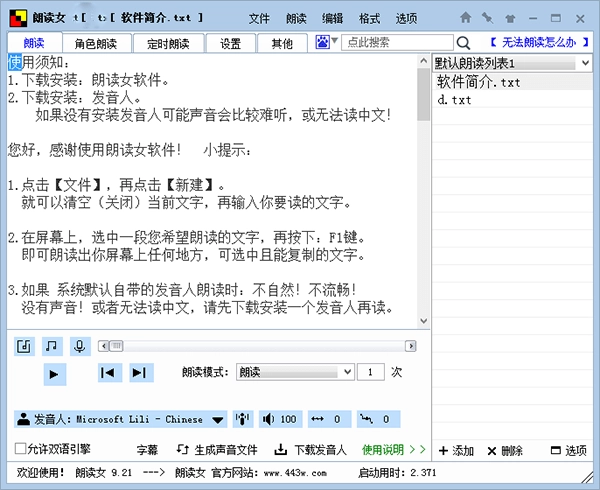
Task: Open the 文件 menu
Action: [259, 18]
